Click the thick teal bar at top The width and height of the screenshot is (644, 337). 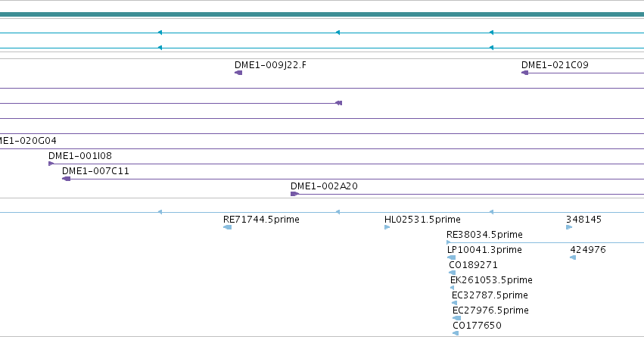click(322, 15)
